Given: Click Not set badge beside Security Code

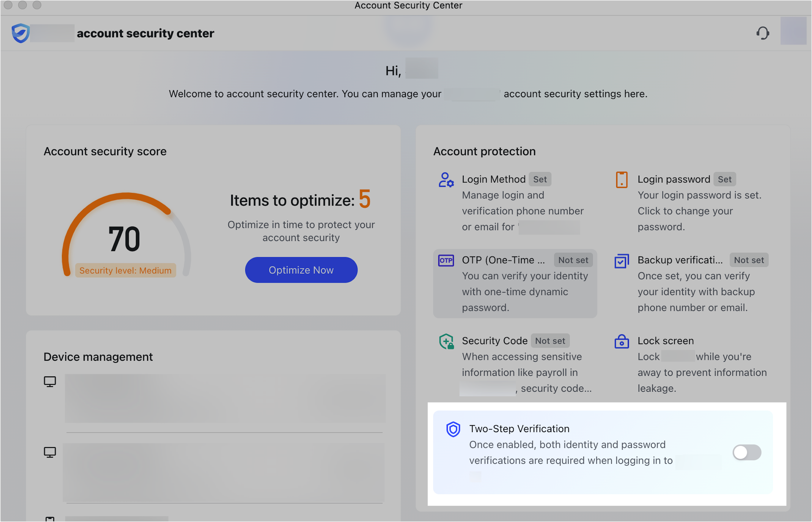Looking at the screenshot, I should [550, 341].
